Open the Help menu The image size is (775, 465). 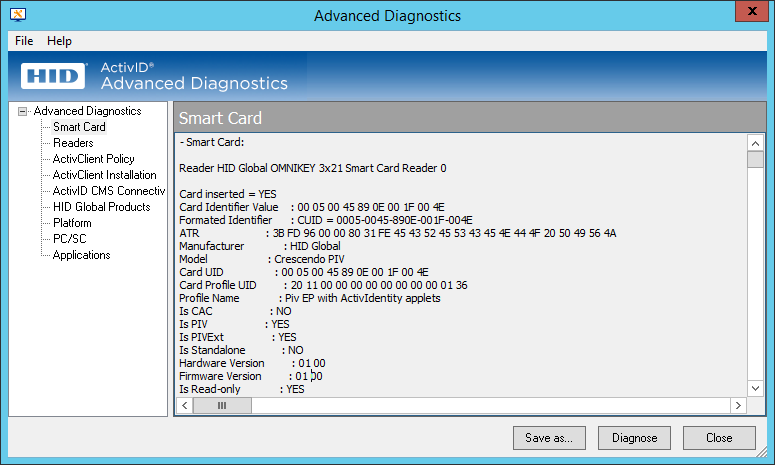point(59,41)
